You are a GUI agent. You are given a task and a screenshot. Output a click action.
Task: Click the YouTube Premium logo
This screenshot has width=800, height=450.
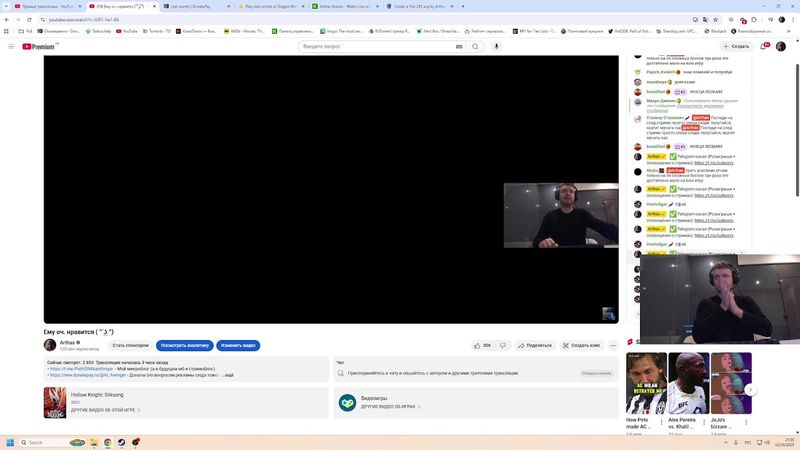(x=40, y=46)
